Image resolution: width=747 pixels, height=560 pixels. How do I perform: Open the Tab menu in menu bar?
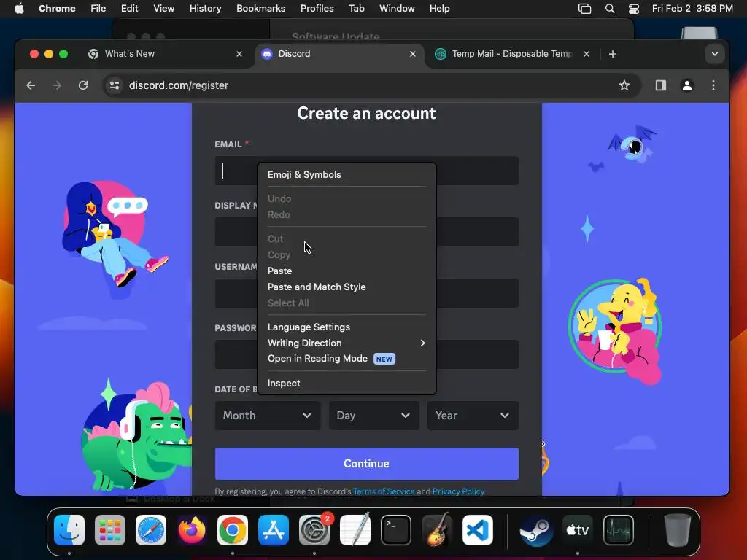(356, 9)
